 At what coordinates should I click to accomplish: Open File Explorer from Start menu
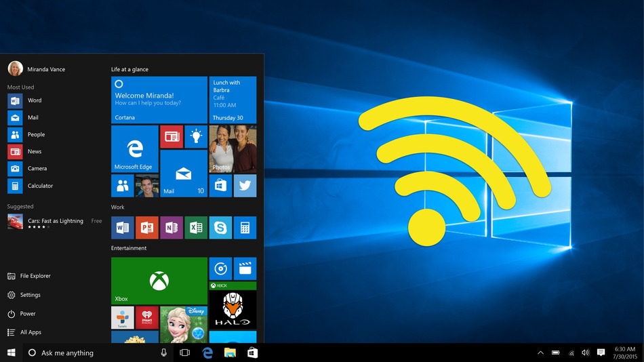(x=29, y=276)
